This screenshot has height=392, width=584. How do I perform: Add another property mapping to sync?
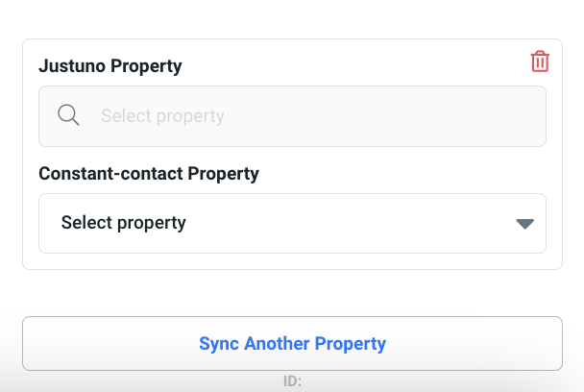click(292, 343)
